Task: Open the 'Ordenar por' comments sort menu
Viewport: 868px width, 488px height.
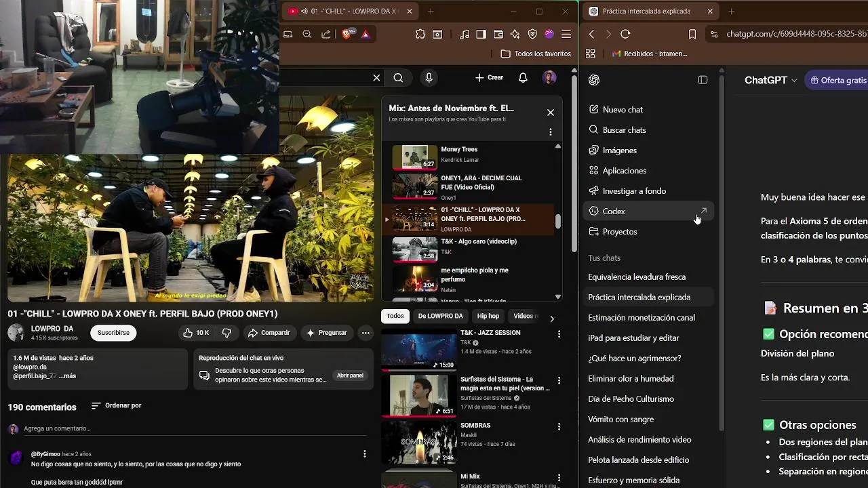Action: click(117, 405)
